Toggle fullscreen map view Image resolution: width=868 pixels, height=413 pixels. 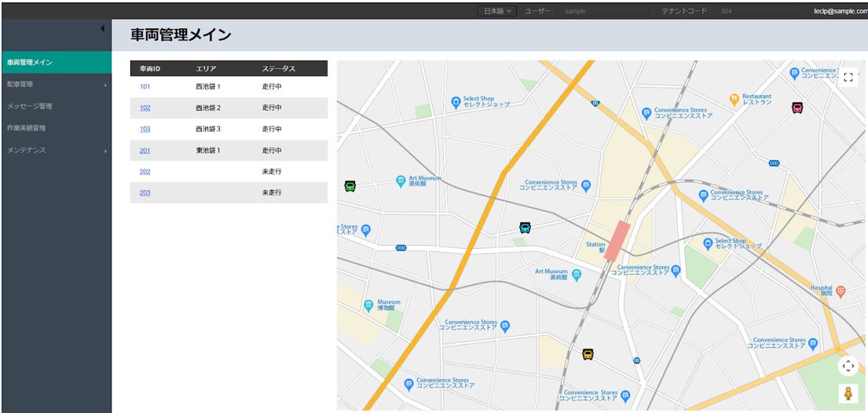848,77
